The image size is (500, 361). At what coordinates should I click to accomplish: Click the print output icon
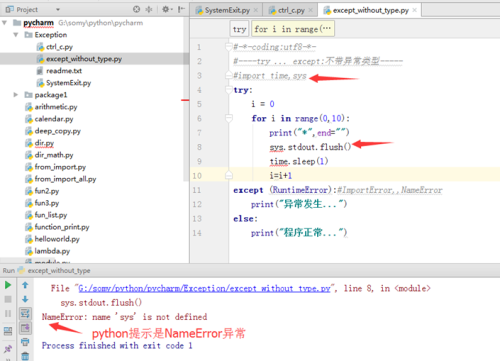(x=25, y=342)
